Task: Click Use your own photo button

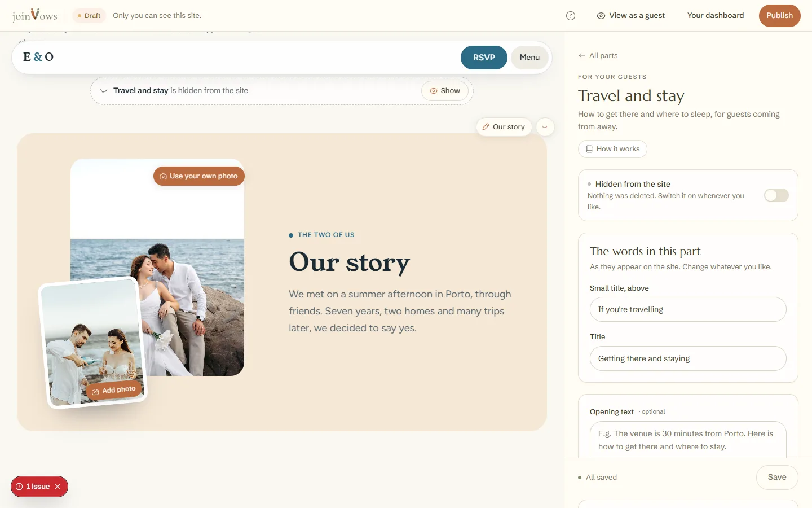Action: [x=199, y=176]
